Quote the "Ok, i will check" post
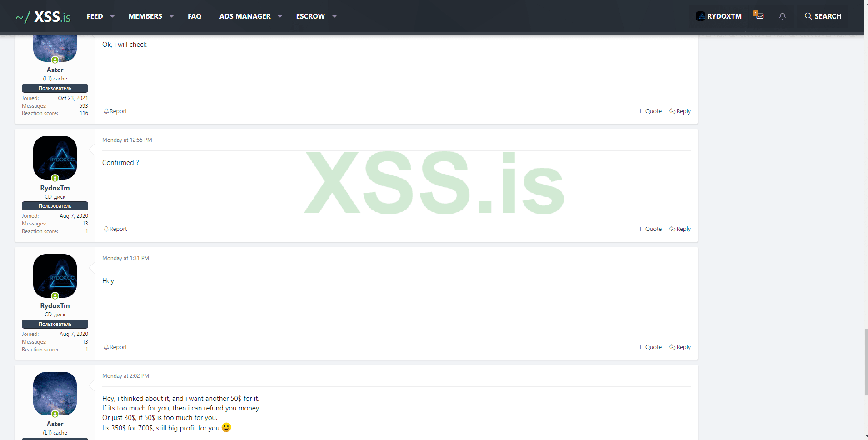 [650, 111]
